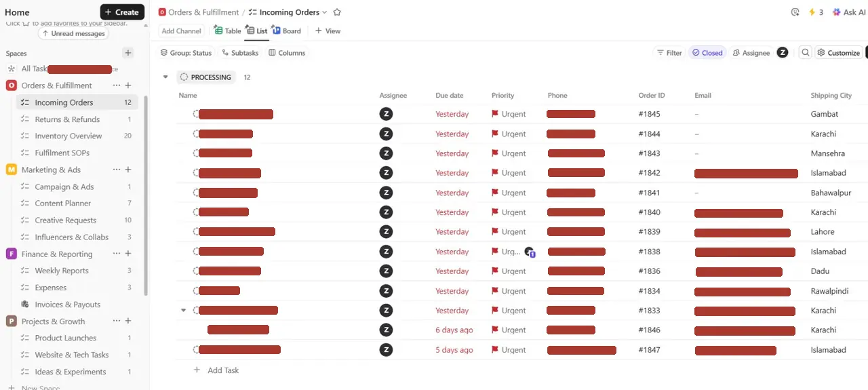Add a new View

pyautogui.click(x=328, y=31)
